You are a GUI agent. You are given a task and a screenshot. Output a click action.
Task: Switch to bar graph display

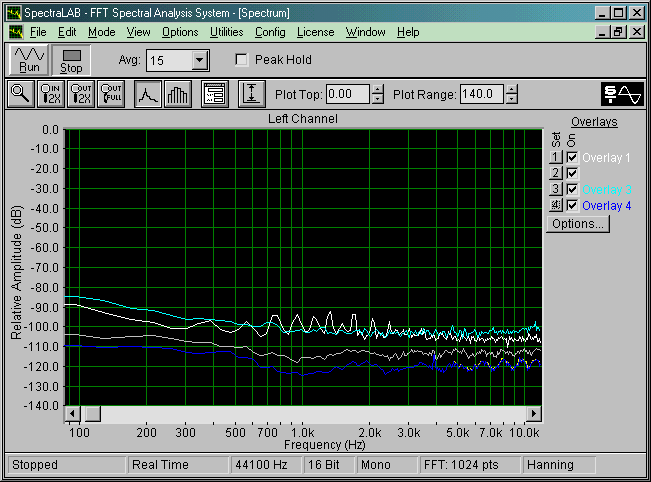178,94
